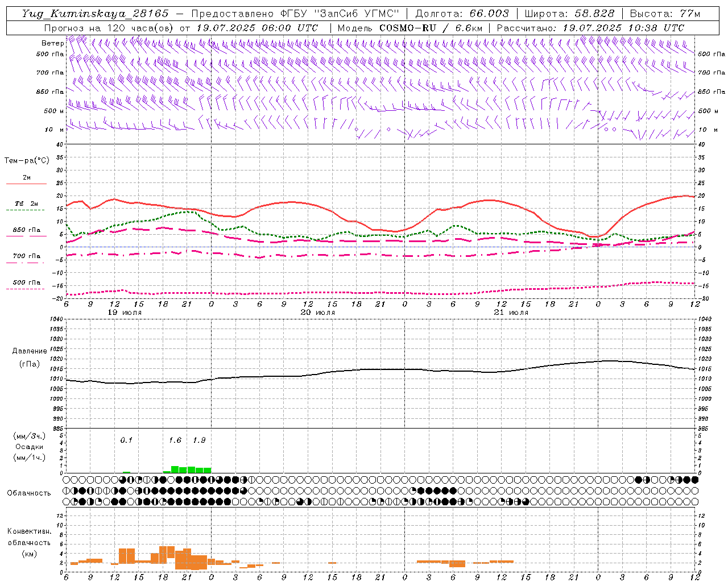728x582 pixels.
Task: Click the 'Долгота: 66.003' value
Action: [x=462, y=14]
